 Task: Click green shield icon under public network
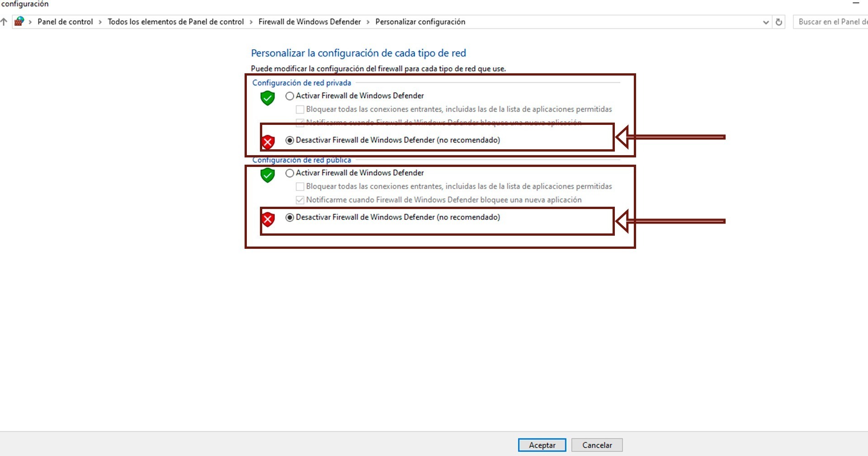[x=268, y=175]
